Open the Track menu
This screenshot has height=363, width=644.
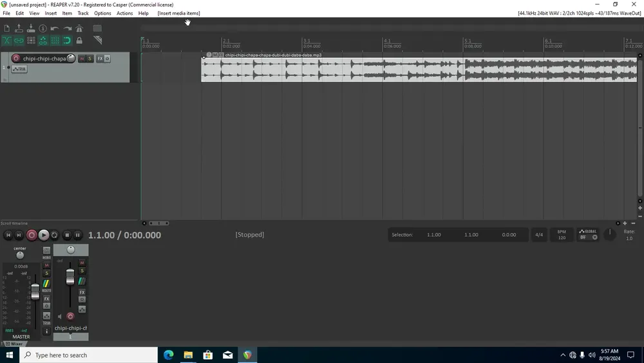coord(83,13)
